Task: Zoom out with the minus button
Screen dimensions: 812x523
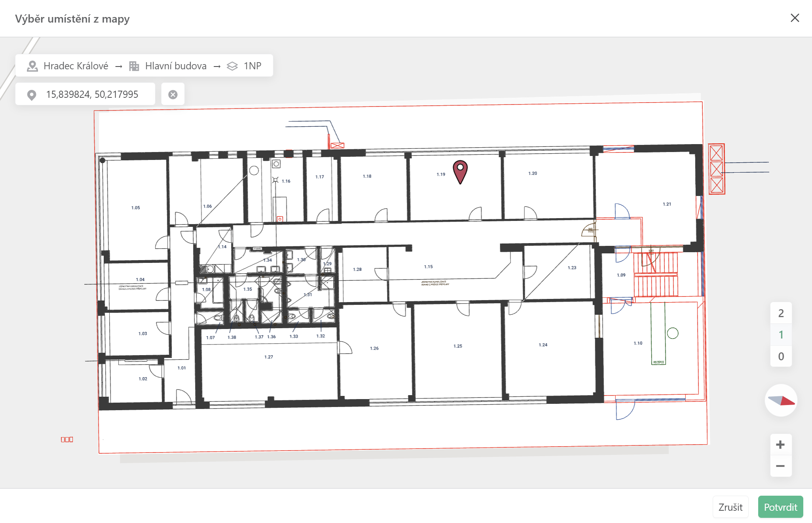Action: 780,466
